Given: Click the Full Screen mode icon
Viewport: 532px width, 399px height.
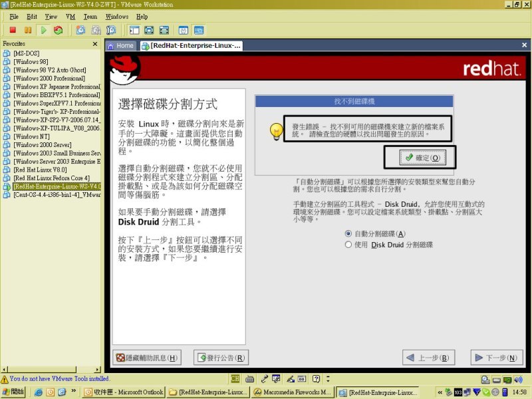Looking at the screenshot, I should coord(164,30).
